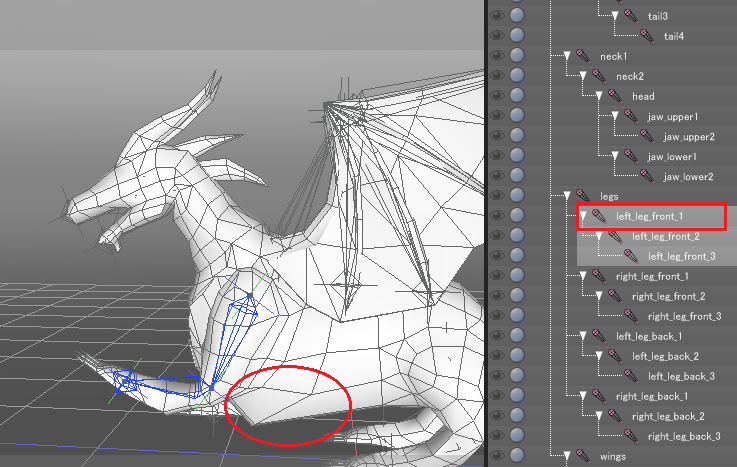The image size is (737, 467).
Task: Select the left_leg_back_3 label
Action: coord(682,376)
